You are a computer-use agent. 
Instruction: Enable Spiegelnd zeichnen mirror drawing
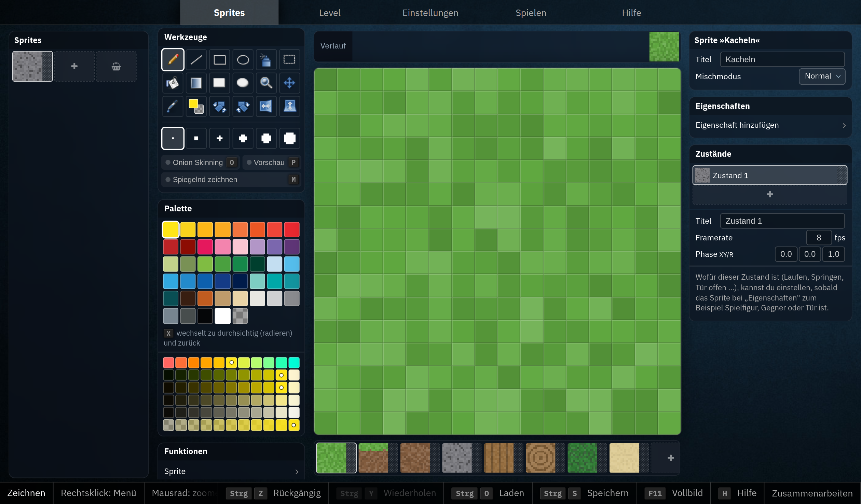click(x=231, y=180)
